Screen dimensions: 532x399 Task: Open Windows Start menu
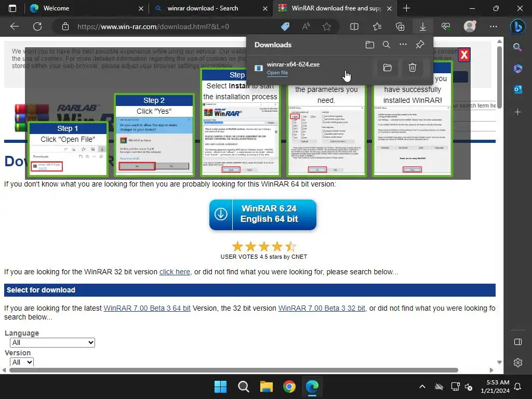220,387
